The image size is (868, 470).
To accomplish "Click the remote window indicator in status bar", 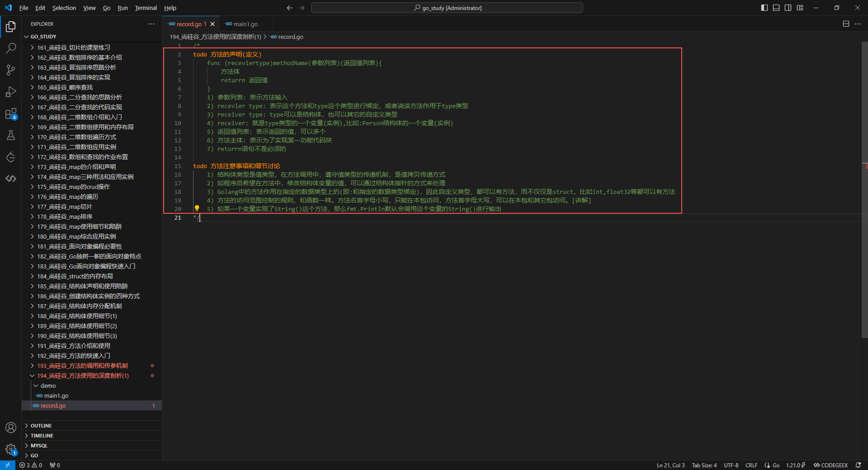I will pyautogui.click(x=8, y=465).
